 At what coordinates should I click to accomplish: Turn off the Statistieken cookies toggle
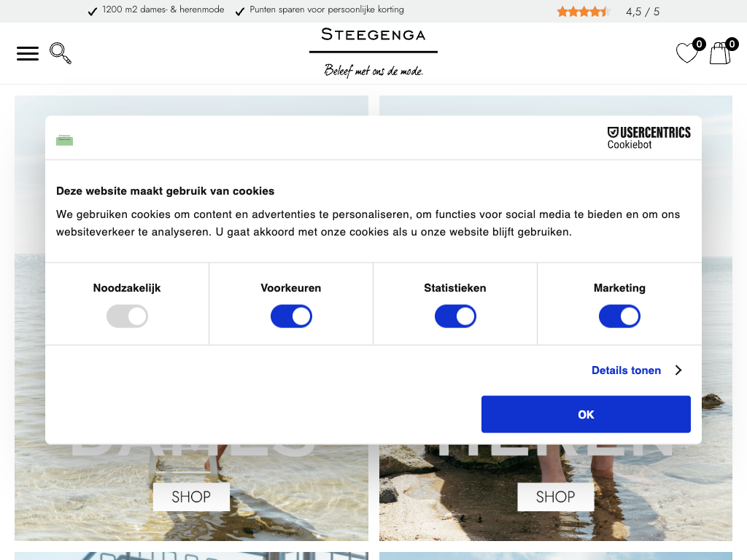455,316
